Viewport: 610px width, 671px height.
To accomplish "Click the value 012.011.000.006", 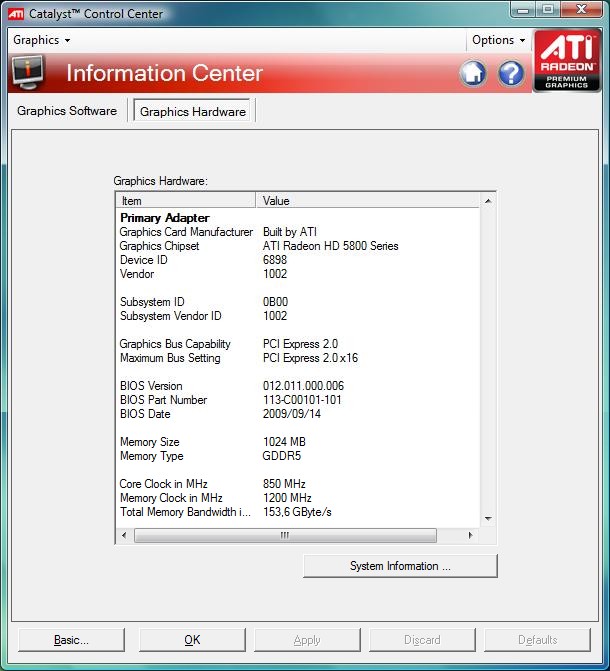I will click(x=303, y=386).
